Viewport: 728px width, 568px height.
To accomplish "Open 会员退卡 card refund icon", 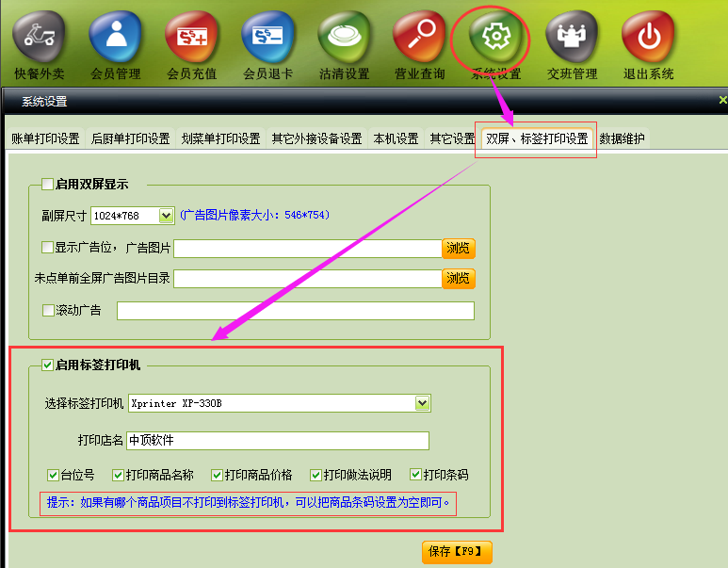I will pyautogui.click(x=267, y=37).
